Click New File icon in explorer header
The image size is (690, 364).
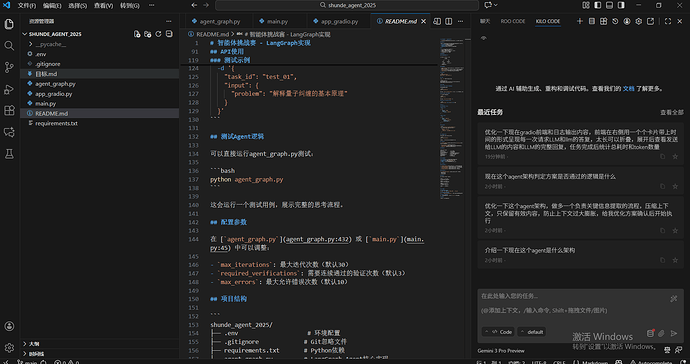pos(137,34)
